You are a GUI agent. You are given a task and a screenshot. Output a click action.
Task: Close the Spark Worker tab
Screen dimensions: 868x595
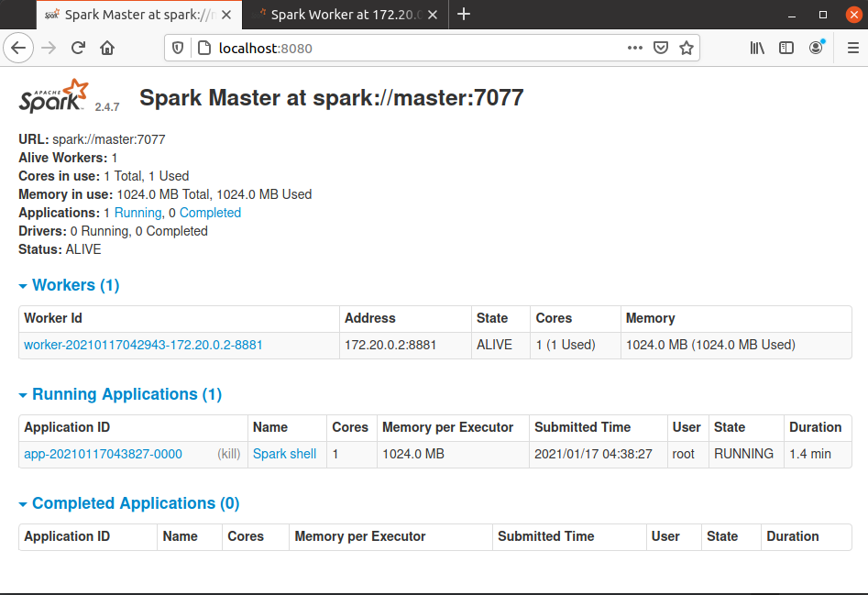point(433,15)
